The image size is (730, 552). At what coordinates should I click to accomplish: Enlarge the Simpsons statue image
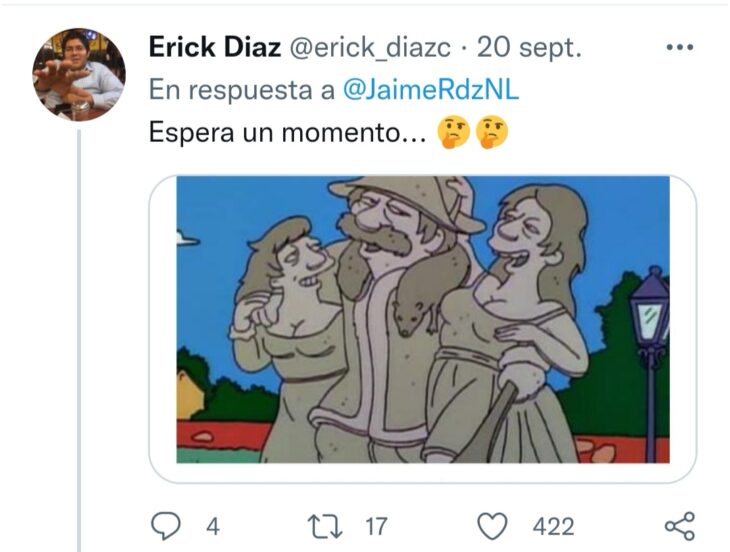pyautogui.click(x=423, y=319)
